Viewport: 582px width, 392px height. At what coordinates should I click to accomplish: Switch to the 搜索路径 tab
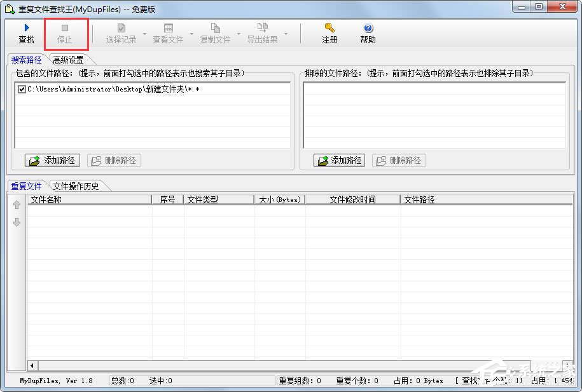[26, 60]
